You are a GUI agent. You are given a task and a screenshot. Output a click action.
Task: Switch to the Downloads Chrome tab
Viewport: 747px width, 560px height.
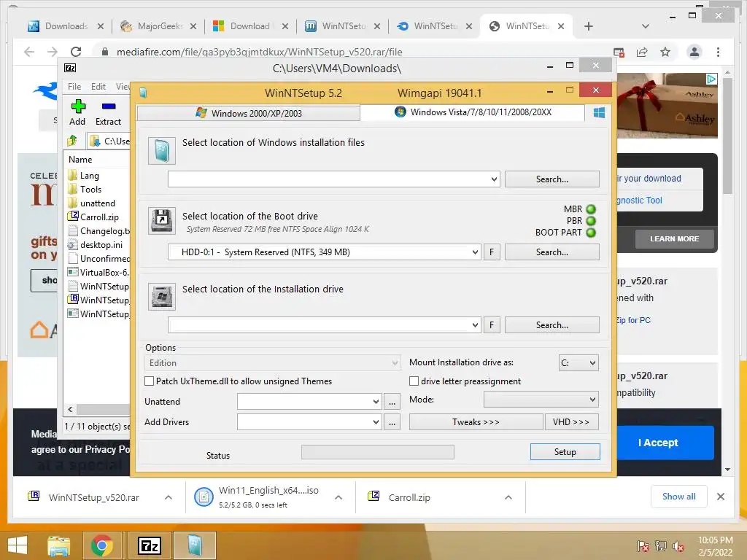click(66, 26)
